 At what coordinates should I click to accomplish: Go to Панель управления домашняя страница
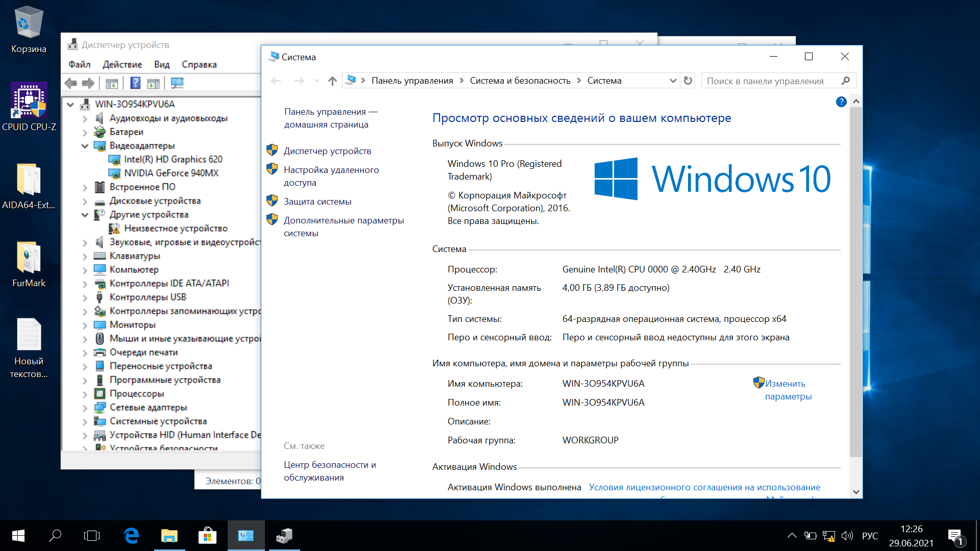pos(331,118)
